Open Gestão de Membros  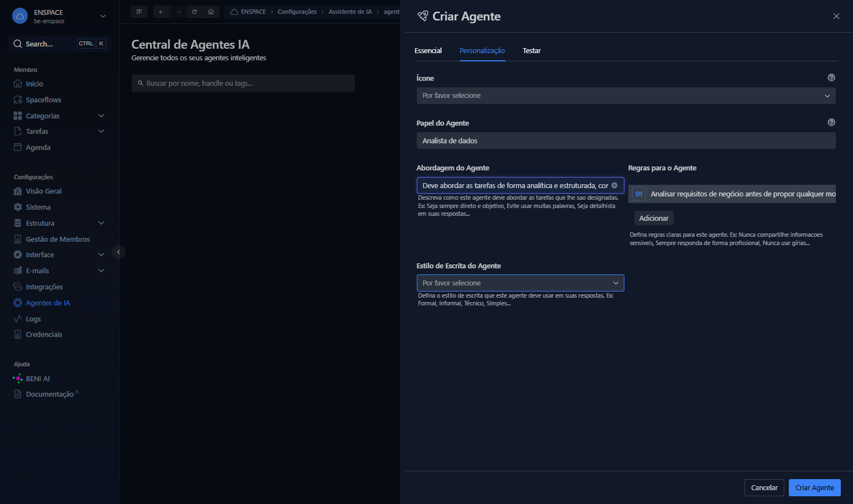click(58, 239)
